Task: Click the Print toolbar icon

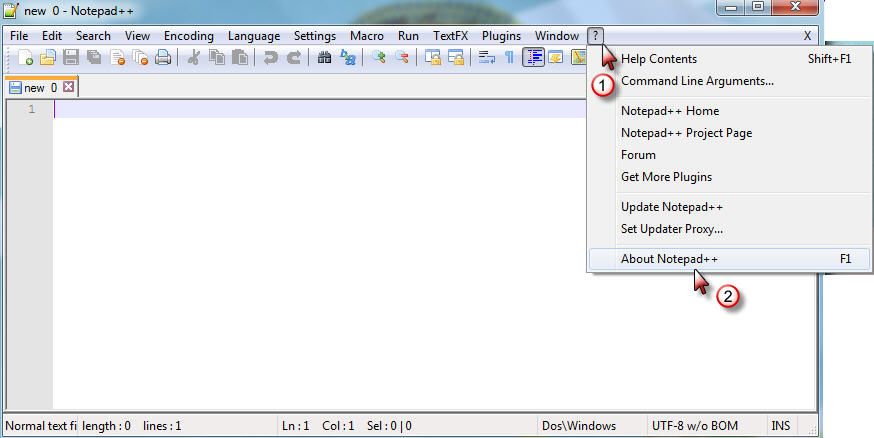Action: 163,57
